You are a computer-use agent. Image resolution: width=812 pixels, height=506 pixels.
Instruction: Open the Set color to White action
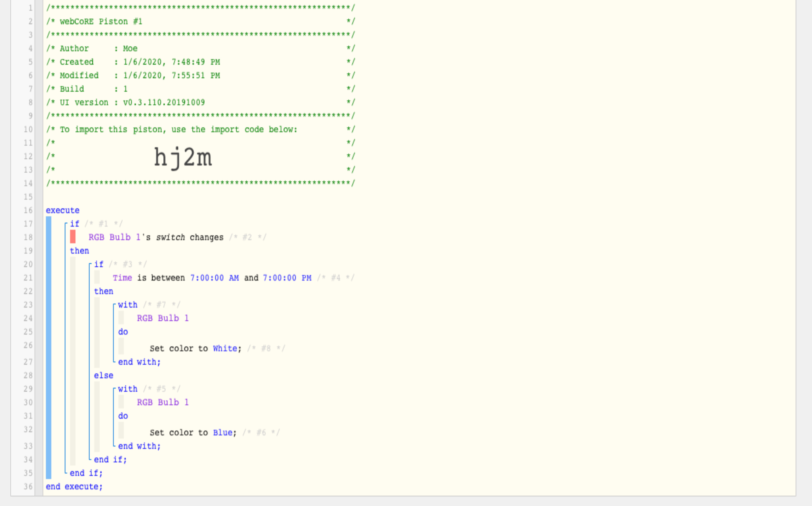(195, 348)
